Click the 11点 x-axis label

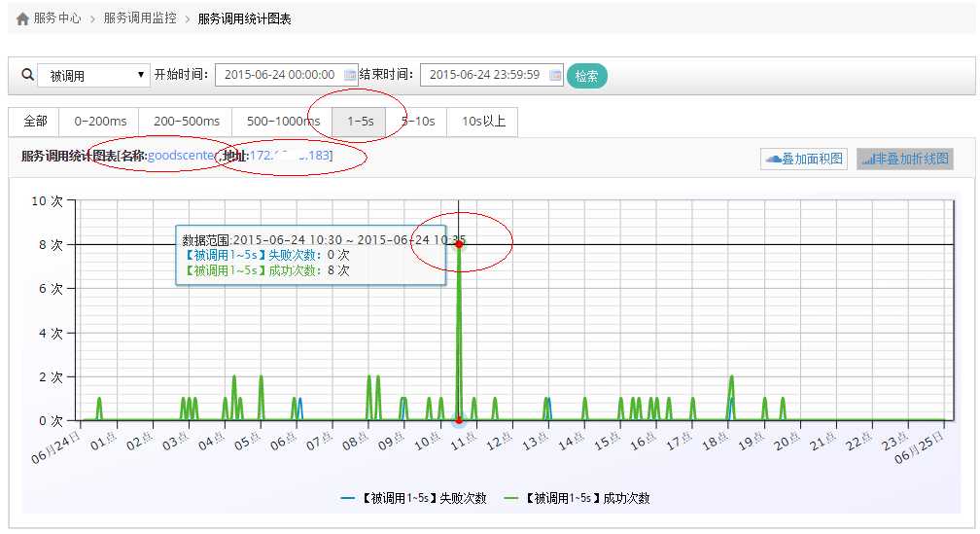tap(463, 442)
